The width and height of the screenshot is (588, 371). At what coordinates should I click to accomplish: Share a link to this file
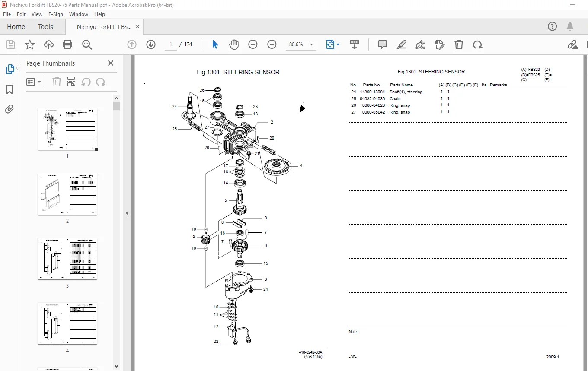[573, 44]
